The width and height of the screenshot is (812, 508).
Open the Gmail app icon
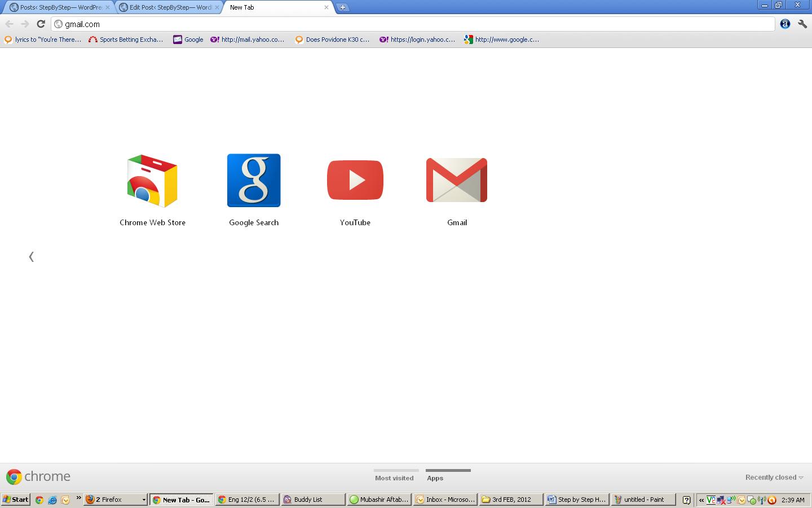[x=457, y=180]
